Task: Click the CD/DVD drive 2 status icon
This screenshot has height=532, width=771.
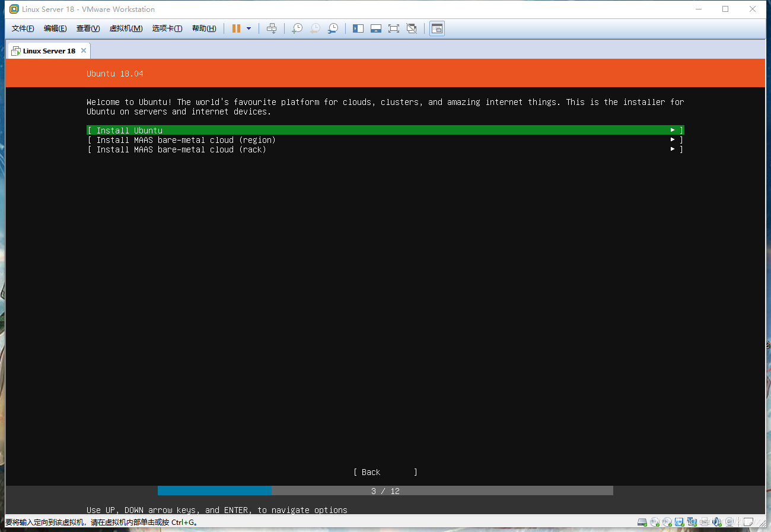Action: coord(667,522)
